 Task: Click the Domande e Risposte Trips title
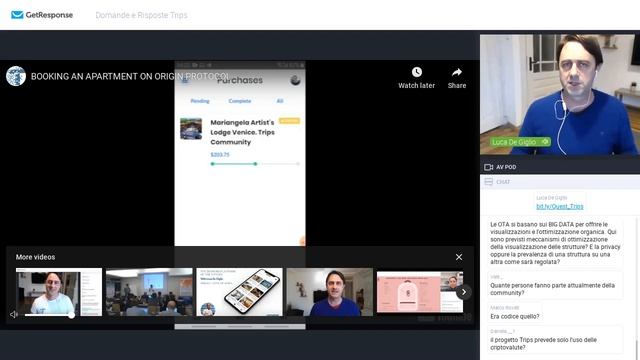point(141,15)
